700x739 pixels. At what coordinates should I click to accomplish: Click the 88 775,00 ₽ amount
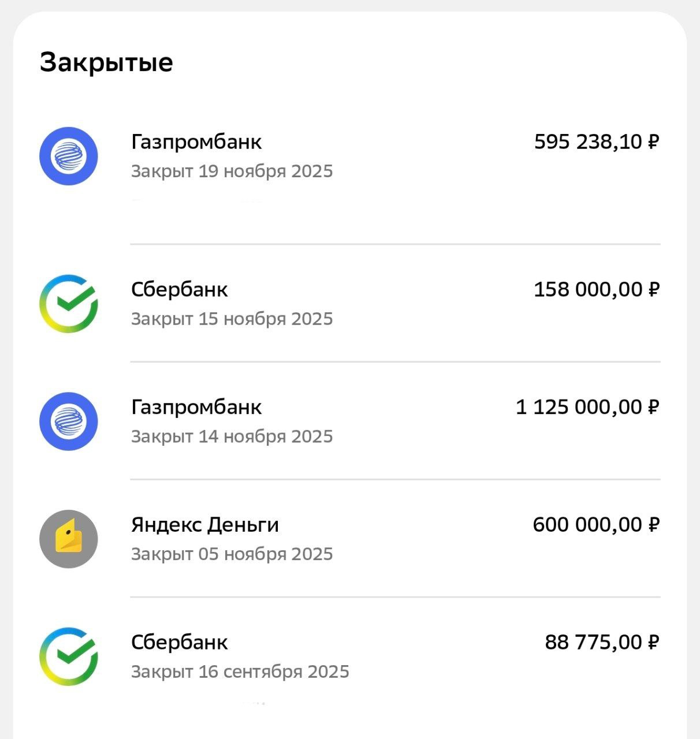[x=602, y=642]
